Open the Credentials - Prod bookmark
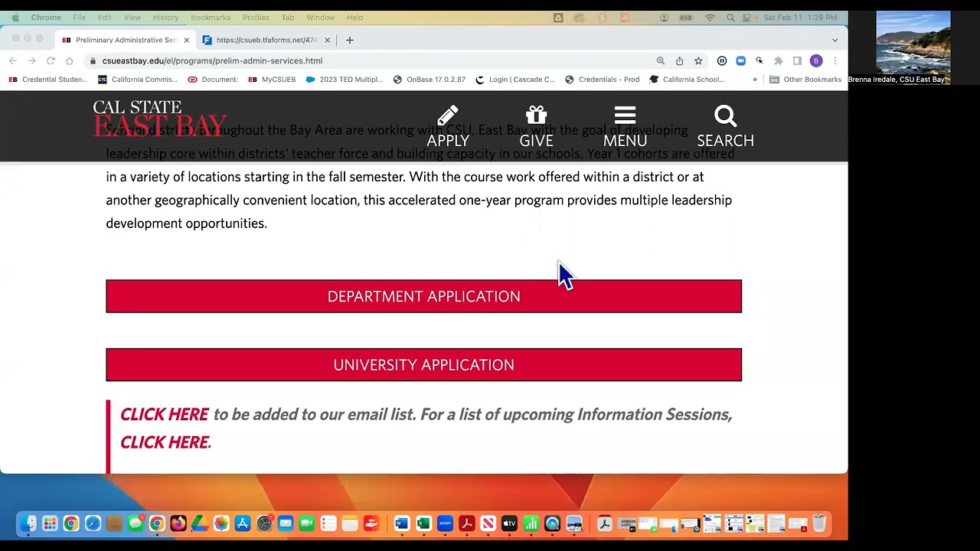This screenshot has height=551, width=980. click(602, 80)
